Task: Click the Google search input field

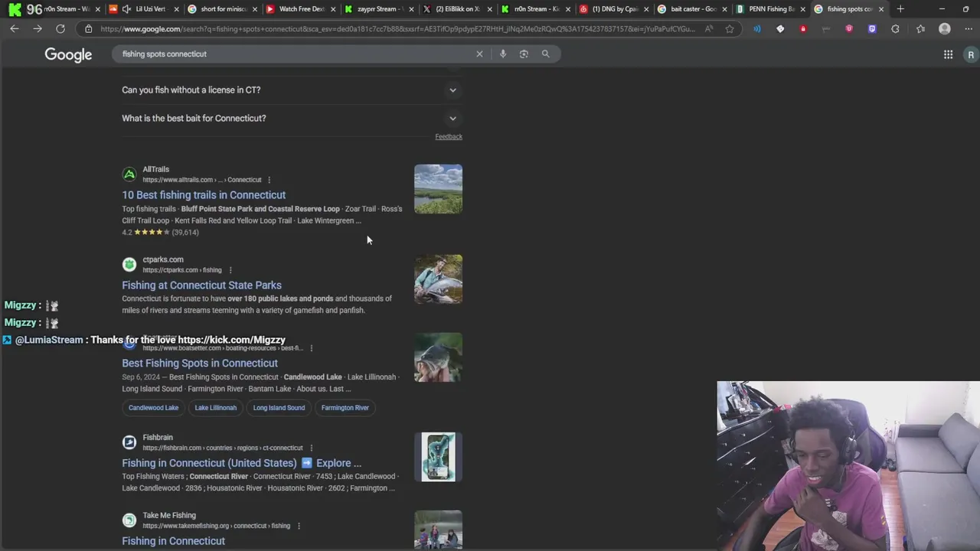Action: click(x=295, y=54)
